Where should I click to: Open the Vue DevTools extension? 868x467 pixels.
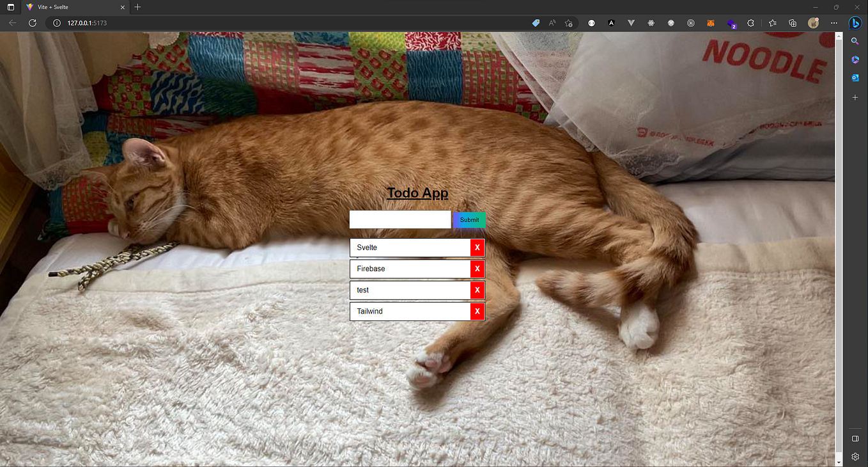[x=631, y=23]
